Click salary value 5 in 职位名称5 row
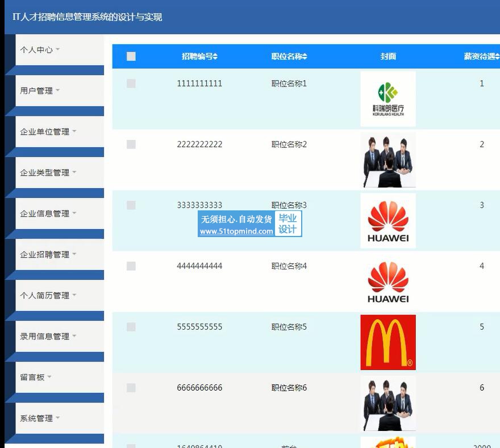 coord(482,327)
